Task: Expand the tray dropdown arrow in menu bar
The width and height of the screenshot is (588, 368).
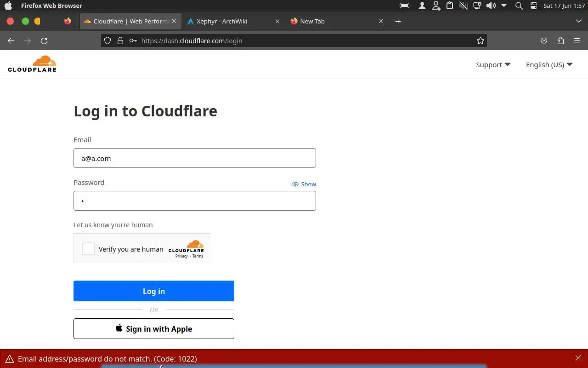Action: [x=504, y=6]
